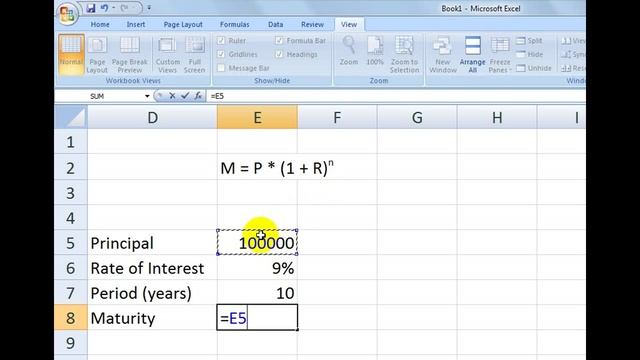Select column F header
The image size is (640, 360).
pyautogui.click(x=337, y=118)
